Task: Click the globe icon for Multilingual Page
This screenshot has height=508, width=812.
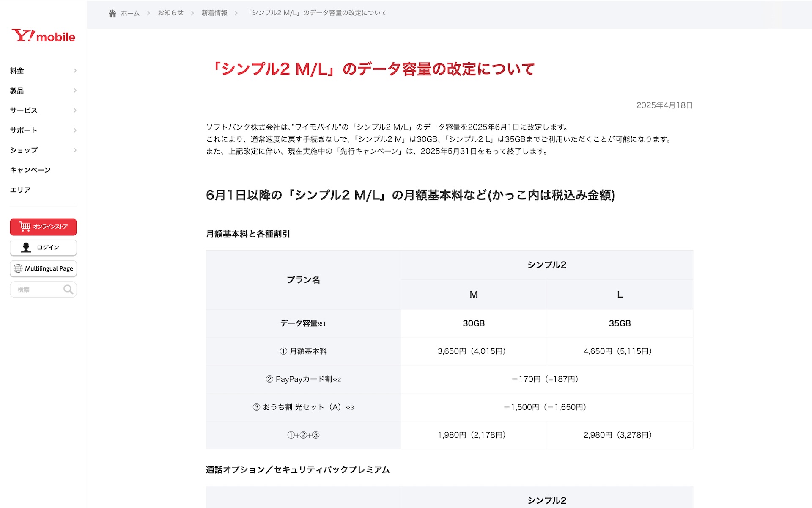Action: (x=18, y=268)
